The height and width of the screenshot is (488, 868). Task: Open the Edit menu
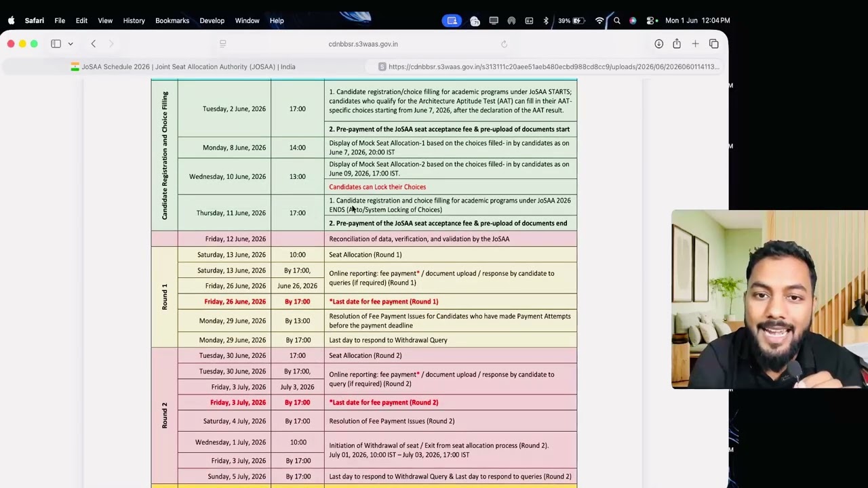tap(81, 20)
